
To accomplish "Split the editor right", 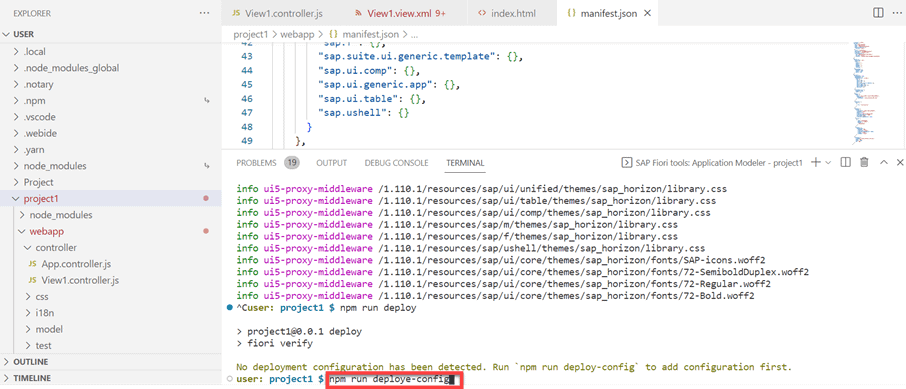I will click(x=877, y=13).
